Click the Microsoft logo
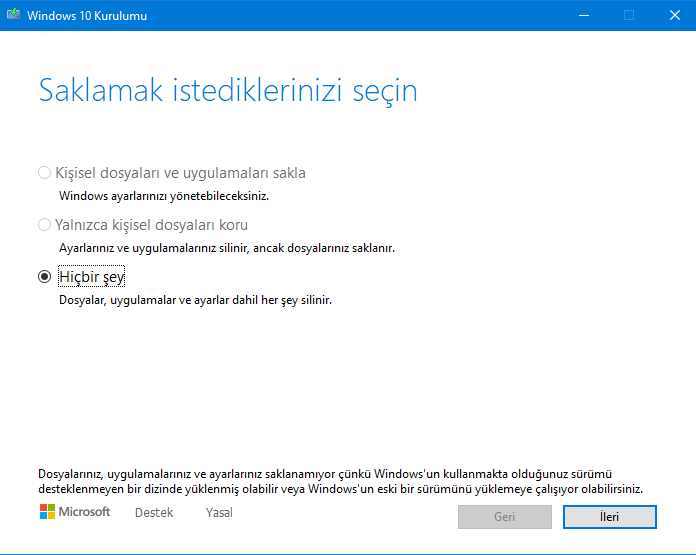This screenshot has height=555, width=696. 75,511
